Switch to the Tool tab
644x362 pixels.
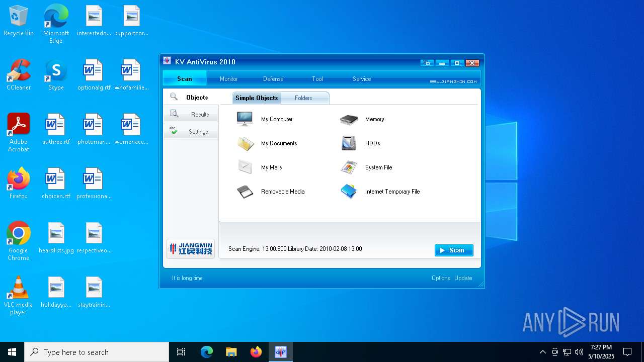(317, 78)
